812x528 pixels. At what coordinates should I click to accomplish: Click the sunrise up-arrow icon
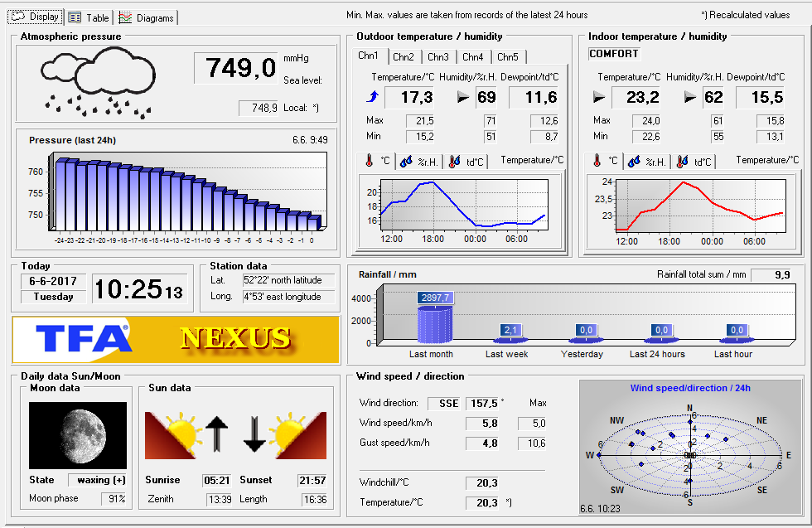pos(216,434)
